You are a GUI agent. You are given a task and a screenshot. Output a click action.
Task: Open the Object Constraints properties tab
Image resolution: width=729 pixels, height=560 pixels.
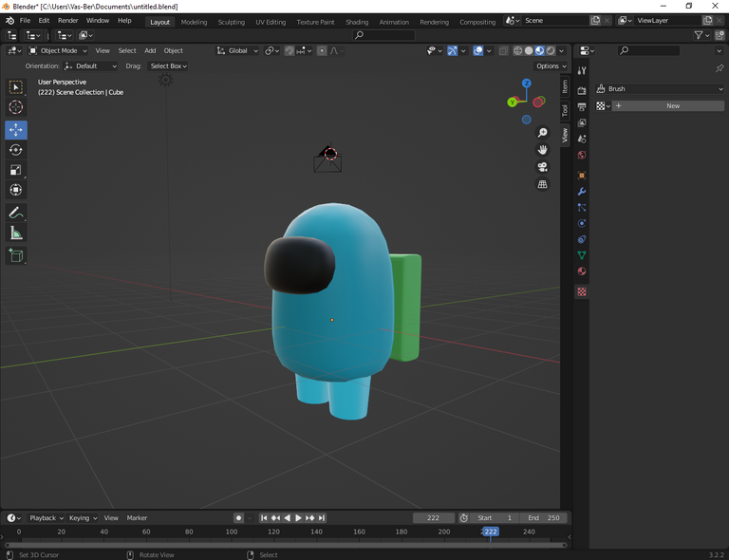point(582,239)
